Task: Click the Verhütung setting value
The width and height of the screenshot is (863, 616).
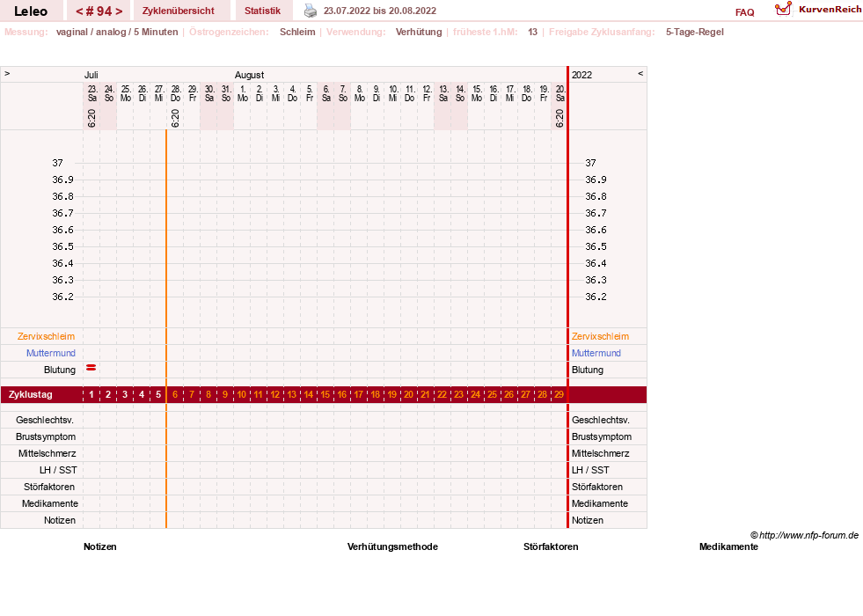Action: [x=419, y=32]
